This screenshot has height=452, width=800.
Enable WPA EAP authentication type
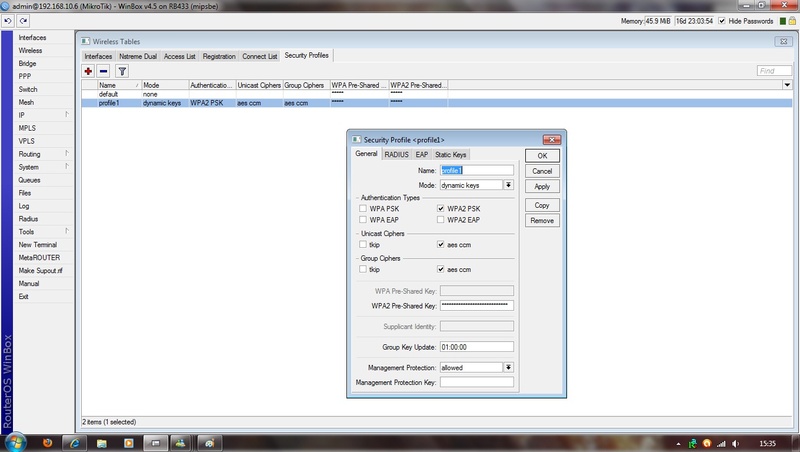(x=363, y=219)
